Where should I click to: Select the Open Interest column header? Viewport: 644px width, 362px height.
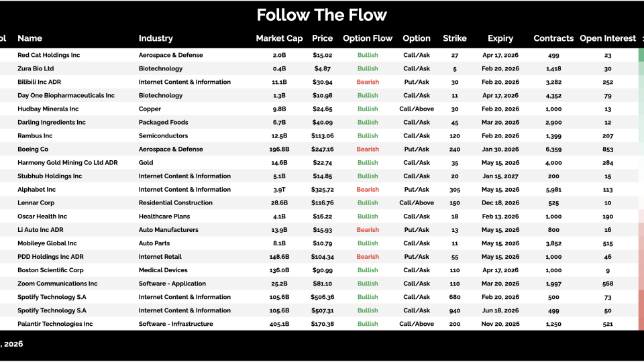pos(608,38)
